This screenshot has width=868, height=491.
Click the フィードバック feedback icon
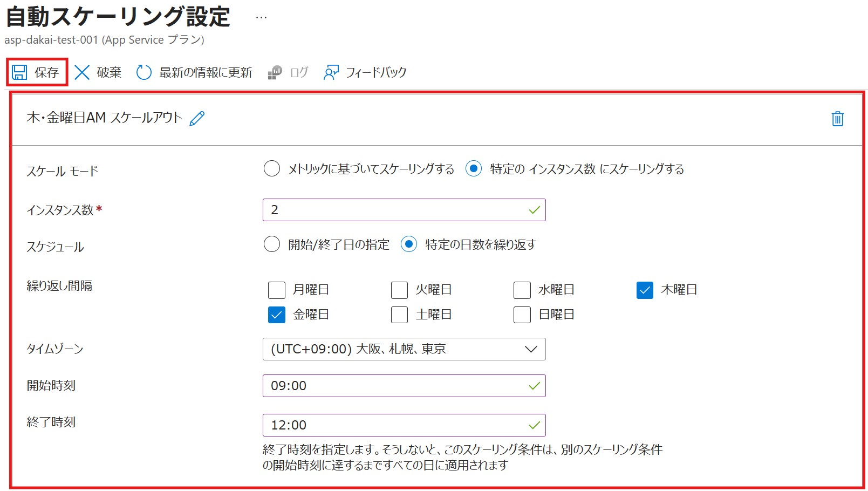pos(331,72)
